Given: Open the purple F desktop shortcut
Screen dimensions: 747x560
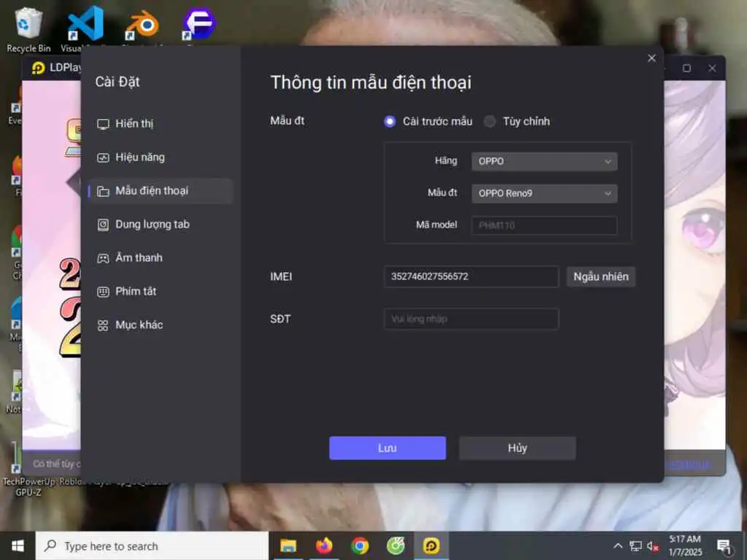Looking at the screenshot, I should [199, 24].
